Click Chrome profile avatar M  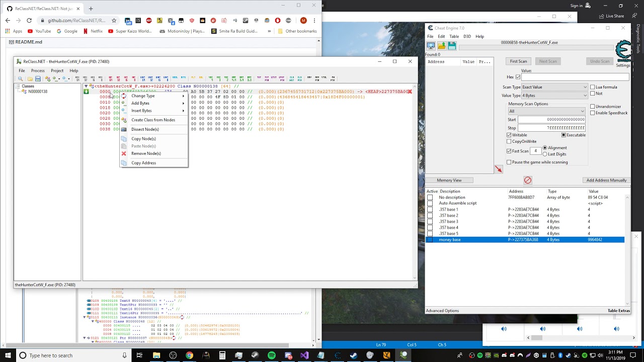[x=303, y=21]
